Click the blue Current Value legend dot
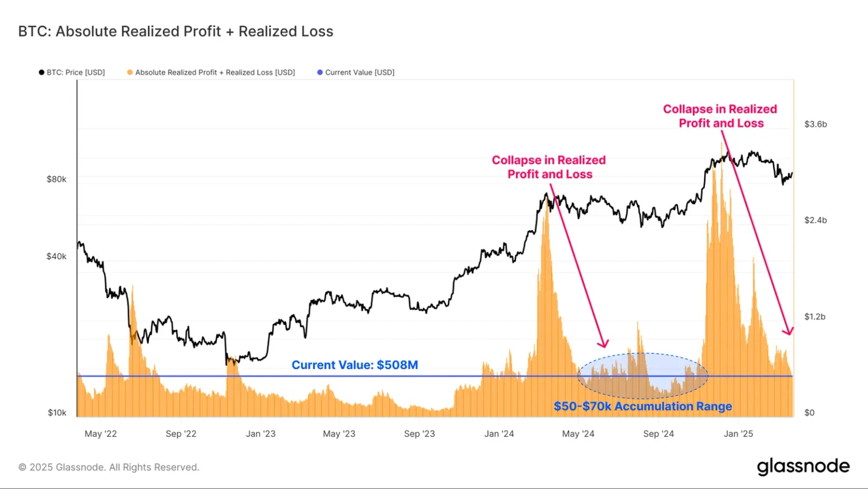 coord(320,72)
